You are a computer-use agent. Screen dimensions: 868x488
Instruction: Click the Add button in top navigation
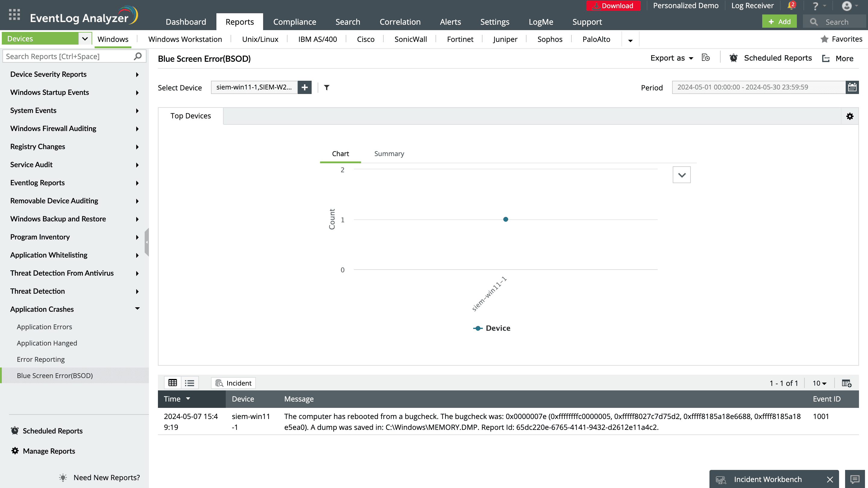click(780, 22)
